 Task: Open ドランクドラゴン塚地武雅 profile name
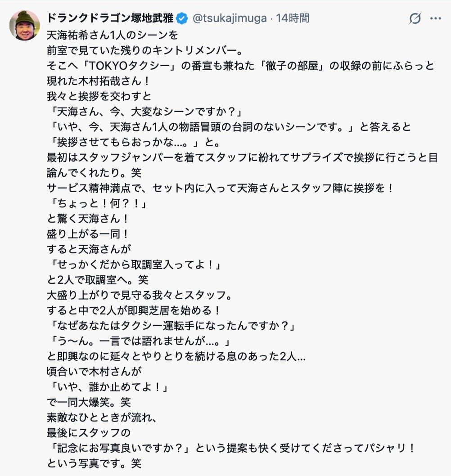pos(110,18)
